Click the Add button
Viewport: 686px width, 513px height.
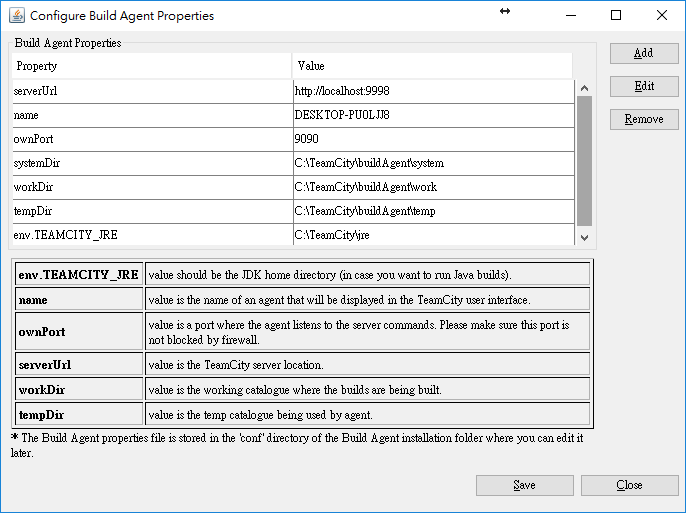[644, 53]
